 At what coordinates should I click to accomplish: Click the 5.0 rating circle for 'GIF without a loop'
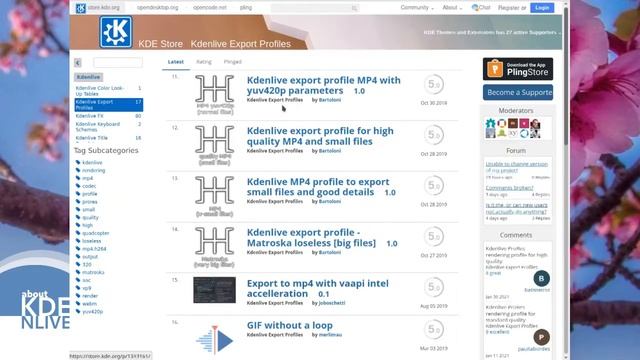(433, 329)
